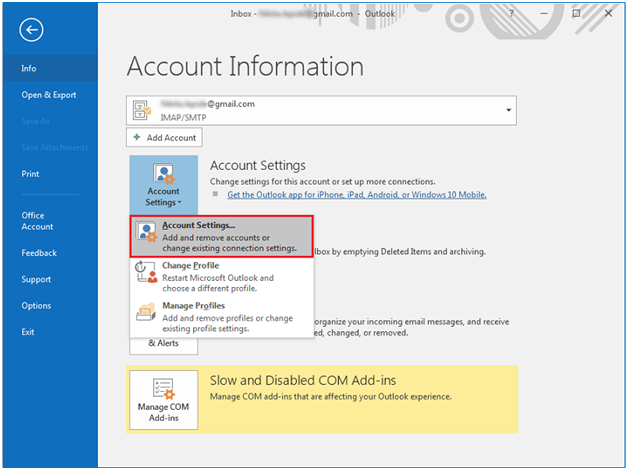Toggle the Account Settings dropdown button

coord(163,185)
